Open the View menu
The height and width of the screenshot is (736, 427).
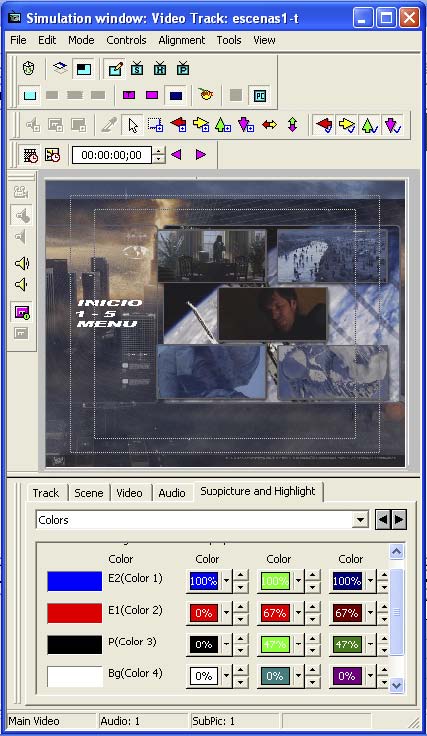coord(264,40)
